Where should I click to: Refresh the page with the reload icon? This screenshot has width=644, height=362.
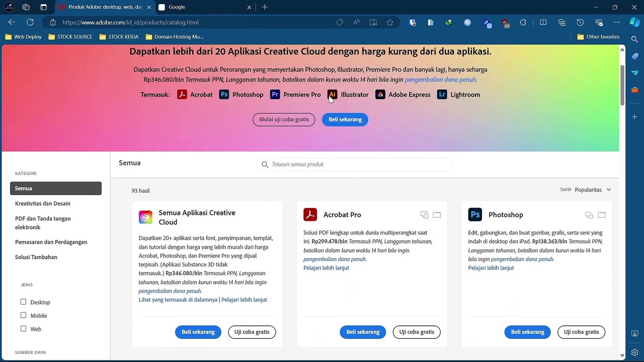tap(30, 22)
